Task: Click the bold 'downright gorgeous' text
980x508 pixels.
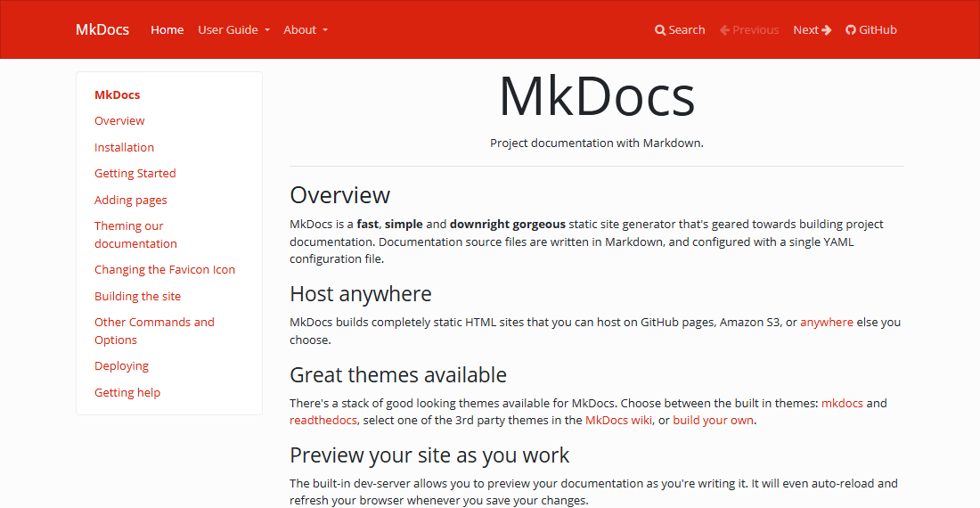Action: [x=508, y=224]
